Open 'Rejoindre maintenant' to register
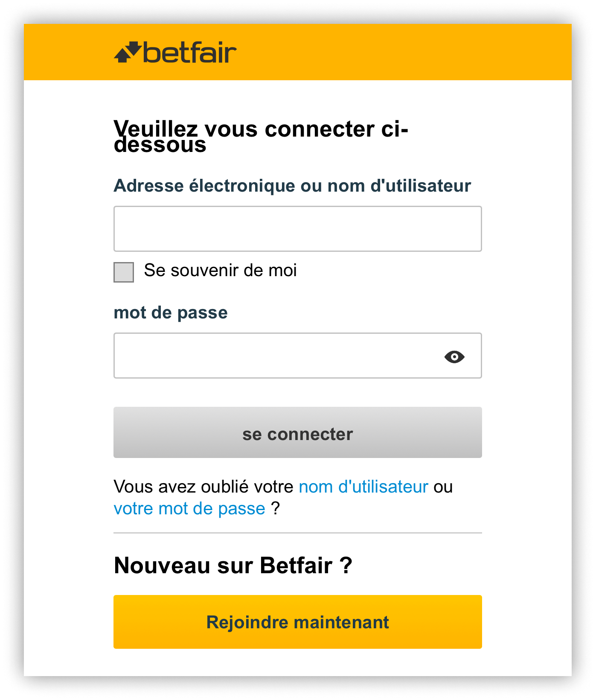This screenshot has width=593, height=700. coord(297,622)
